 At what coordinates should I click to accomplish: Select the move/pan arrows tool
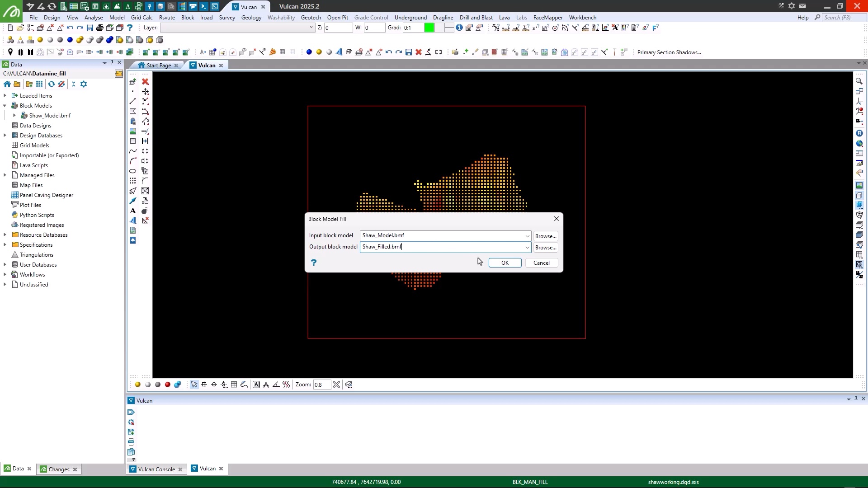pos(145,92)
